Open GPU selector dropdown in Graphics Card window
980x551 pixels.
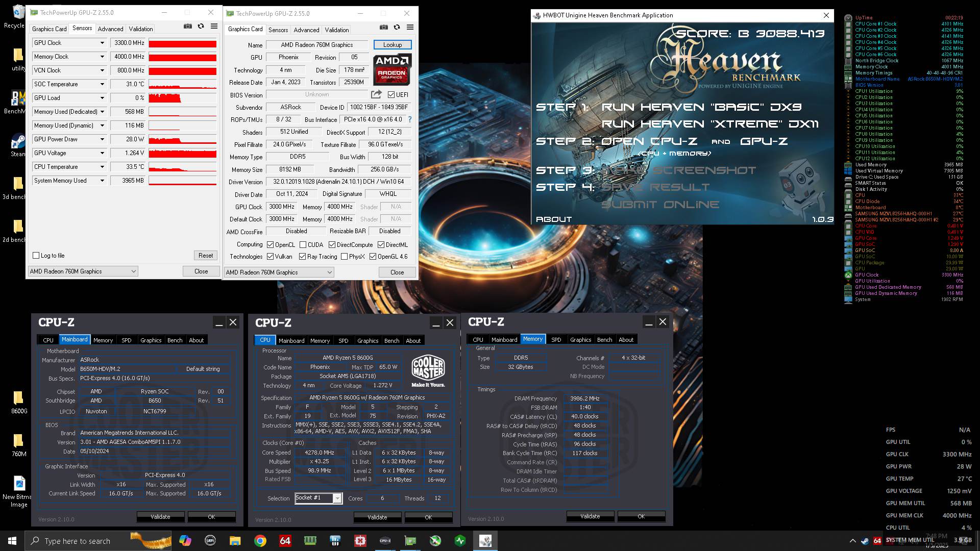point(279,272)
